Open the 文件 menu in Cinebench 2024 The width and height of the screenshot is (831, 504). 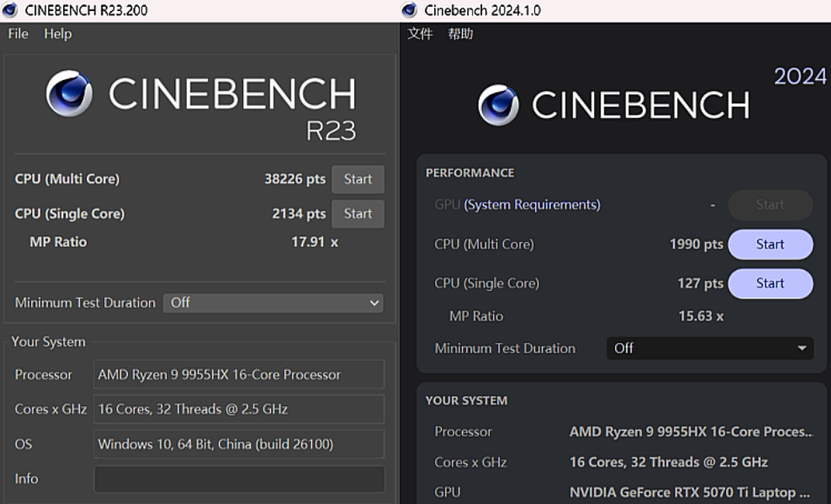pos(420,33)
